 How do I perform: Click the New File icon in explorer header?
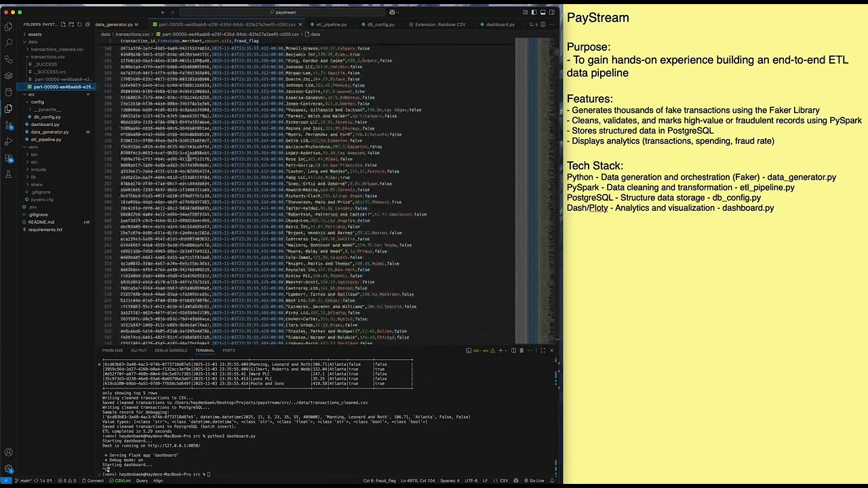click(x=62, y=24)
